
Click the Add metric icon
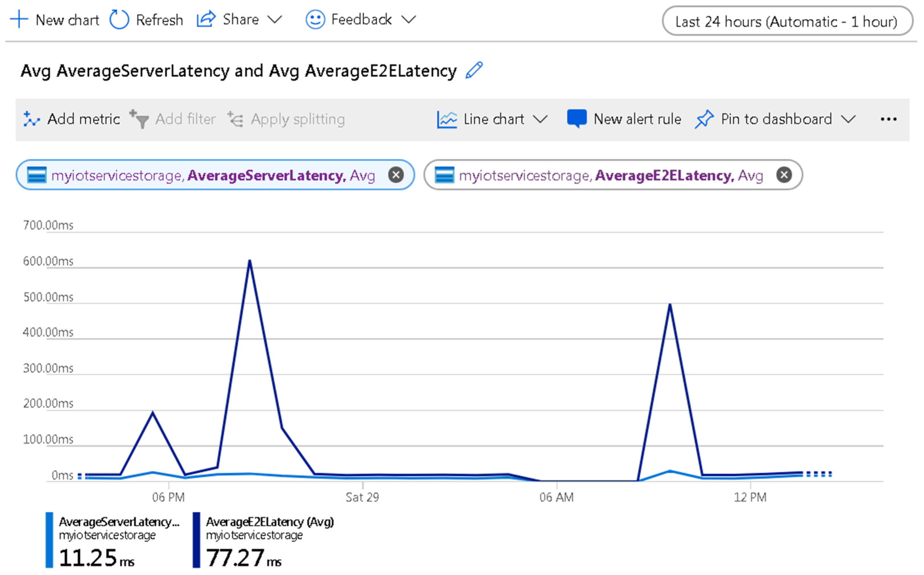(31, 119)
